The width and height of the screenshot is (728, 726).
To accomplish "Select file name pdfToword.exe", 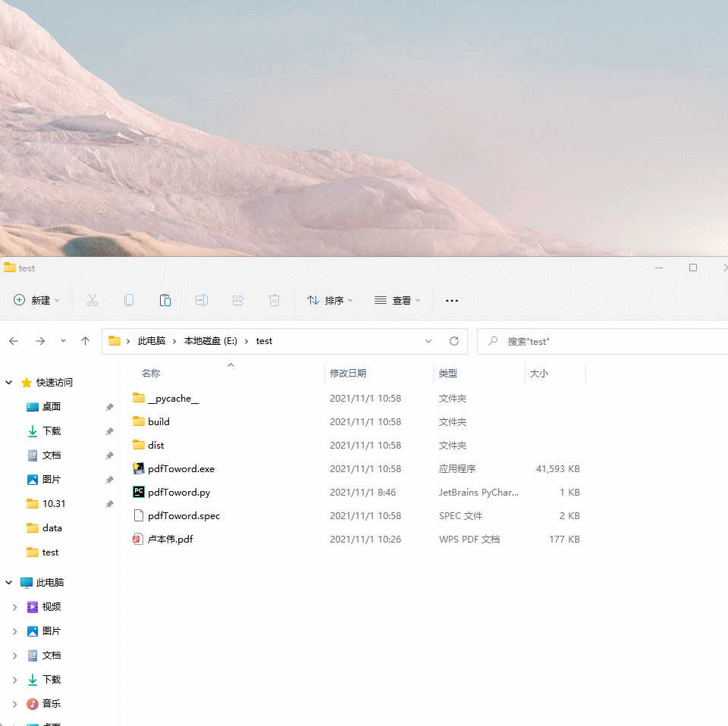I will coord(181,468).
